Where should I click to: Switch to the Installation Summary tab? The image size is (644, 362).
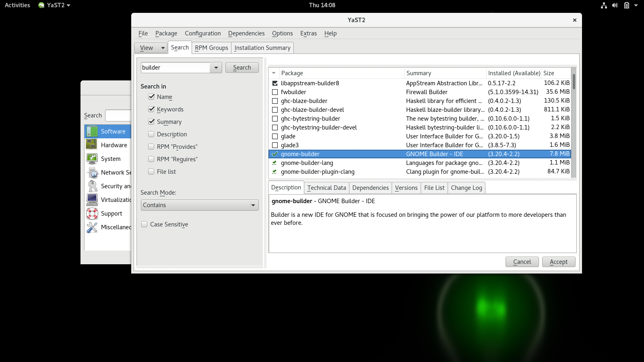pos(262,48)
